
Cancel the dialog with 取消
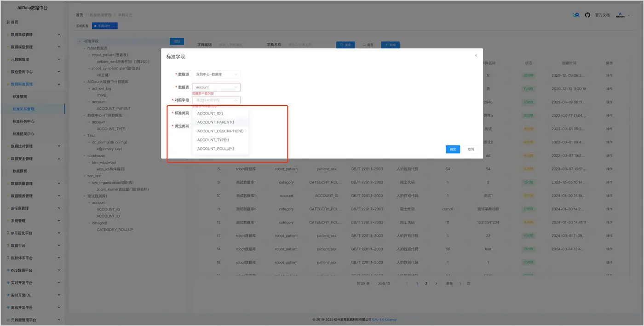471,149
